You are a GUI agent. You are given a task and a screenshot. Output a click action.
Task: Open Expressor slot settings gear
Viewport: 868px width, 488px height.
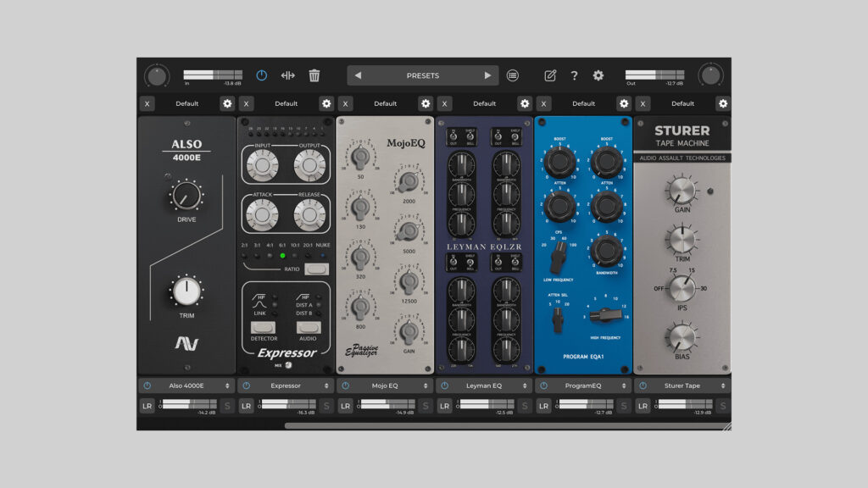(x=326, y=103)
